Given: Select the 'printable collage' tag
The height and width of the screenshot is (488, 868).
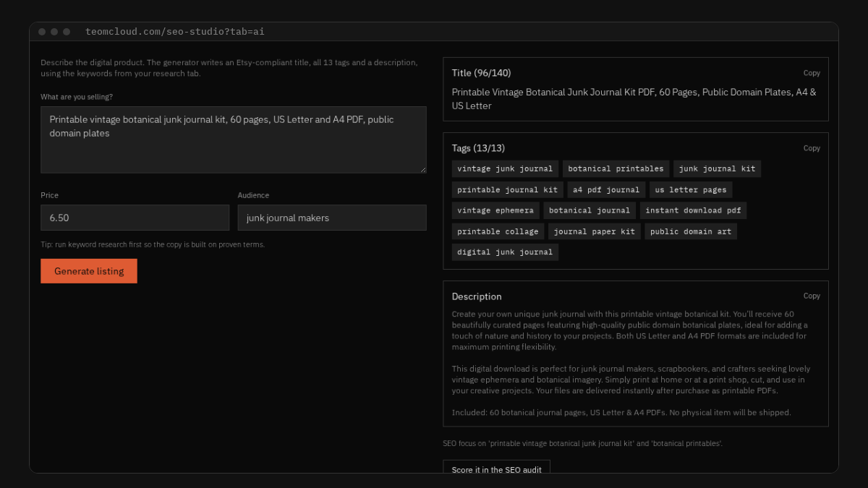Looking at the screenshot, I should coord(498,232).
